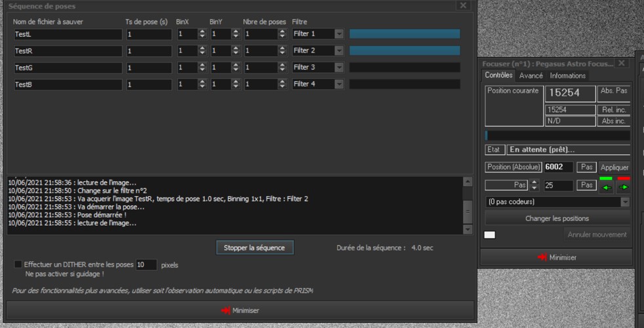Switch to the Avancé tab
This screenshot has height=328, width=644.
pos(531,75)
